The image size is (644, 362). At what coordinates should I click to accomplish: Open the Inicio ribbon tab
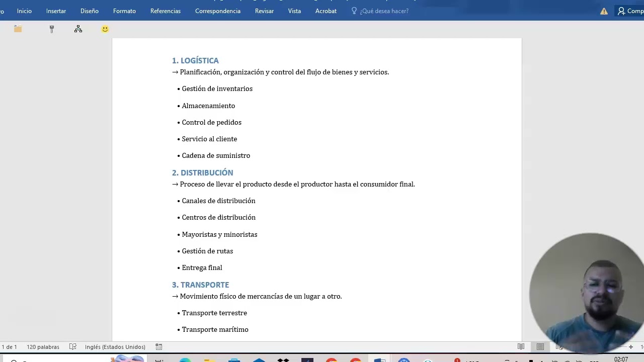pos(24,11)
